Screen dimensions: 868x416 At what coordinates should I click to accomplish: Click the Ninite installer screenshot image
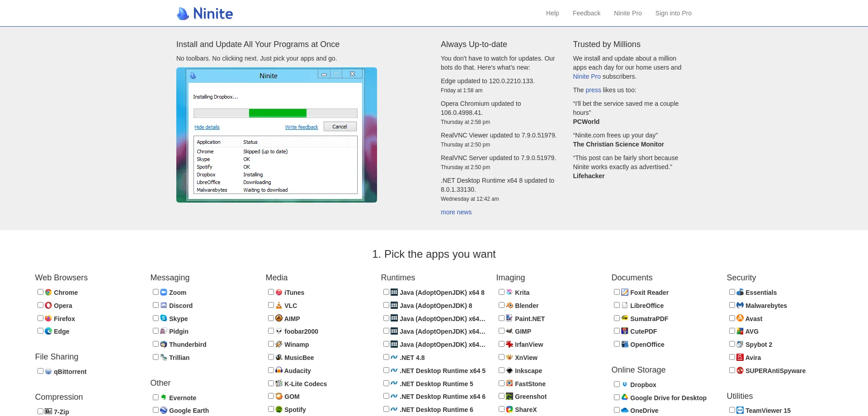(277, 135)
